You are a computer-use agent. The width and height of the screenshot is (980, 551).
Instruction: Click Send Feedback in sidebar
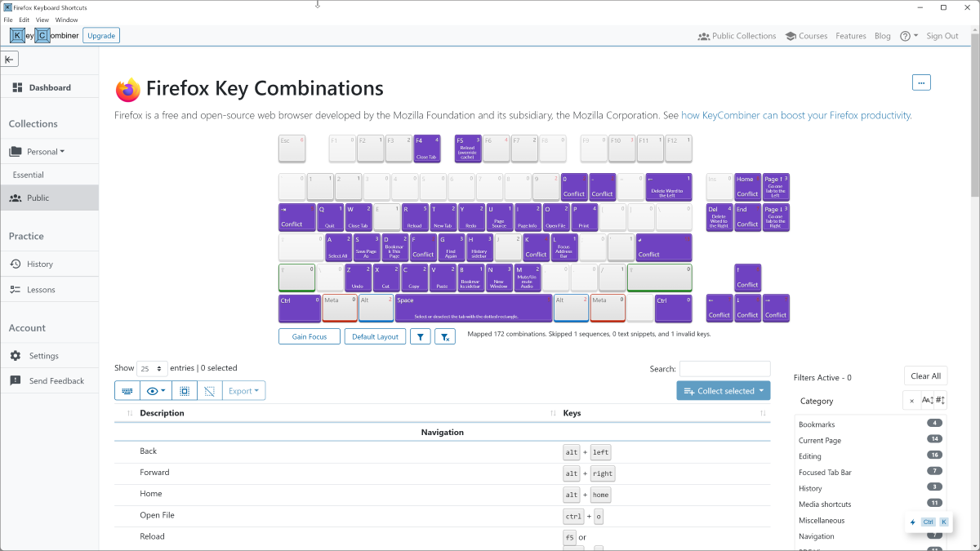[x=49, y=381]
